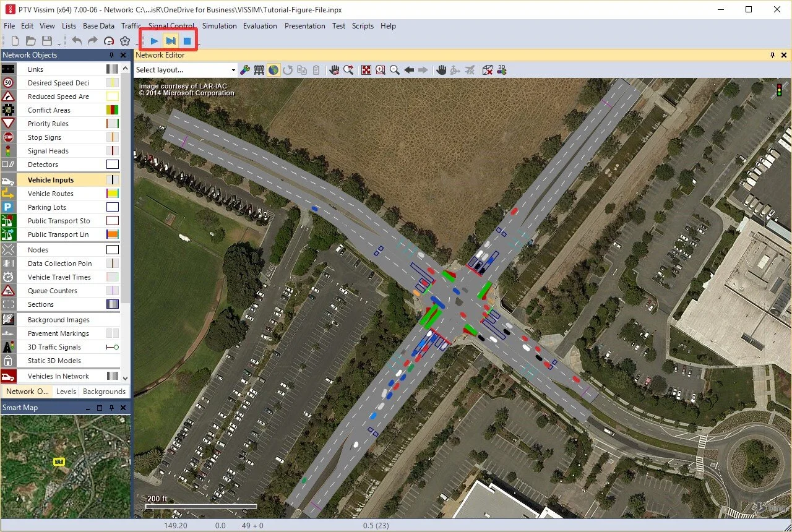Select Detectors network object

(x=43, y=165)
